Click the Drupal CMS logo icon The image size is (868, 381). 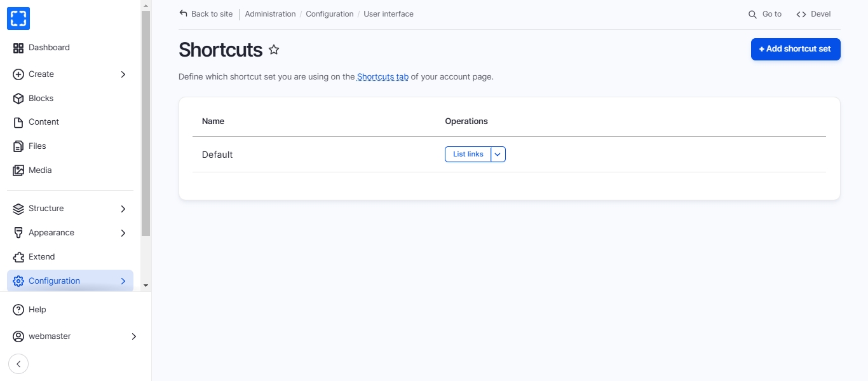[x=18, y=18]
